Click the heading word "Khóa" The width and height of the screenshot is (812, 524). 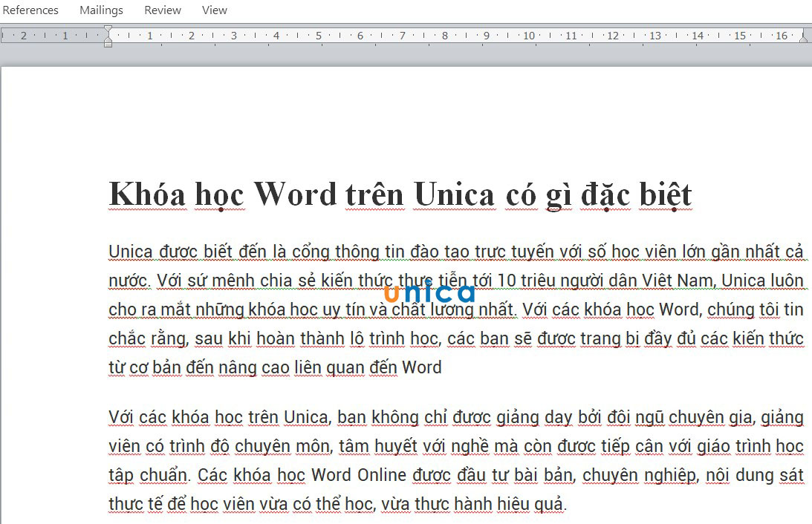coord(147,195)
